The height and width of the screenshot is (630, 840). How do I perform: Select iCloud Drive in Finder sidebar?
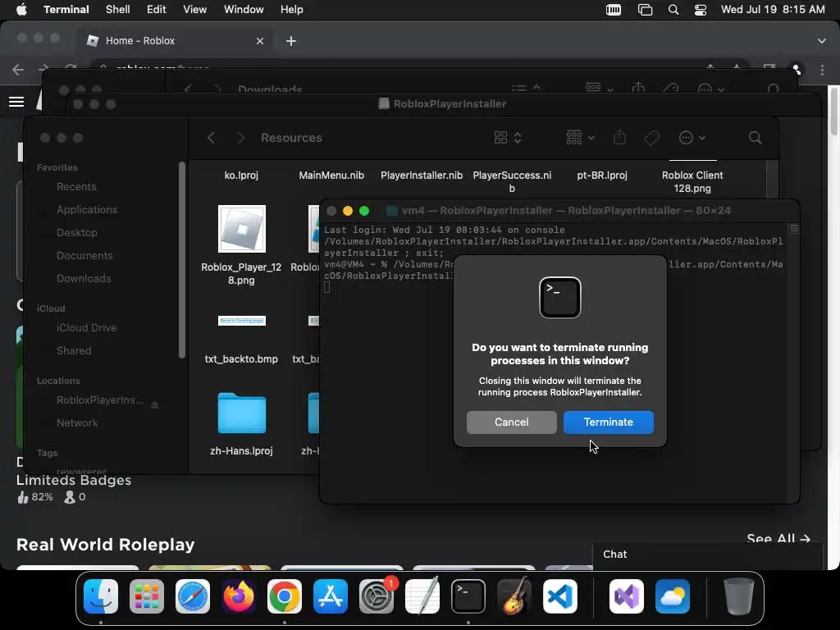click(x=87, y=328)
